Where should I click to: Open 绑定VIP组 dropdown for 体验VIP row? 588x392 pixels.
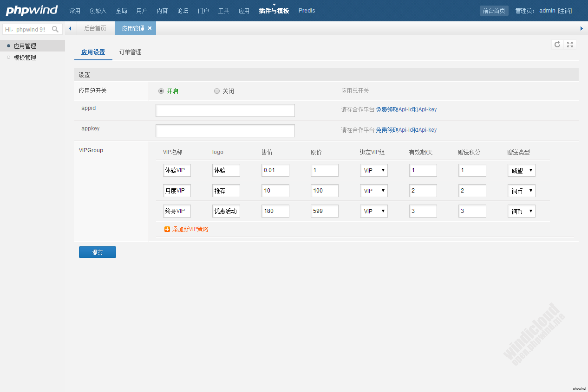[x=374, y=170]
